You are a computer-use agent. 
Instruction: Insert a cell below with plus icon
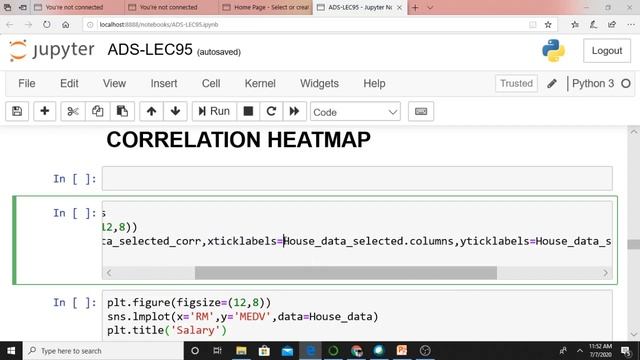pos(44,111)
